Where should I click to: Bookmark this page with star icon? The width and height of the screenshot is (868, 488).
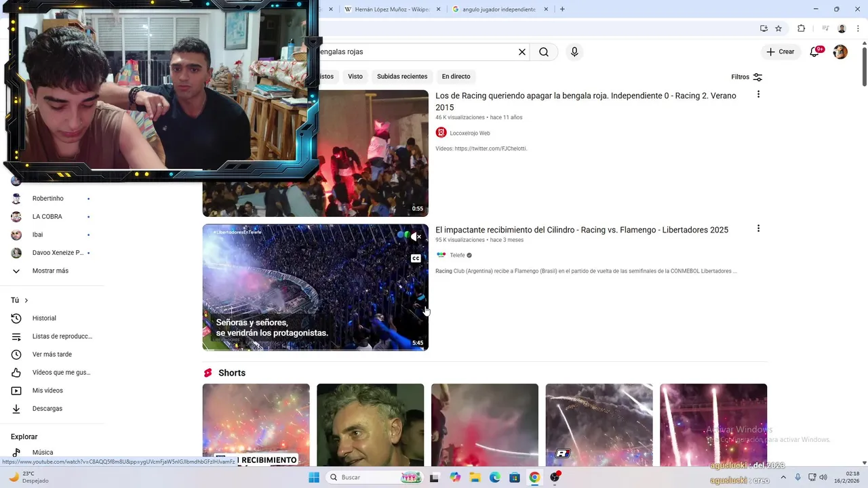tap(778, 28)
